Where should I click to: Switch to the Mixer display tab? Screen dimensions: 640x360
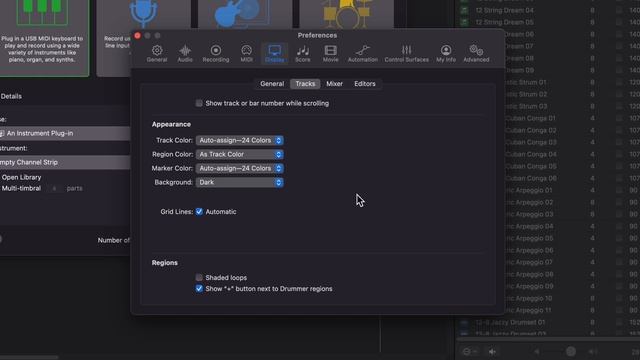coord(334,84)
